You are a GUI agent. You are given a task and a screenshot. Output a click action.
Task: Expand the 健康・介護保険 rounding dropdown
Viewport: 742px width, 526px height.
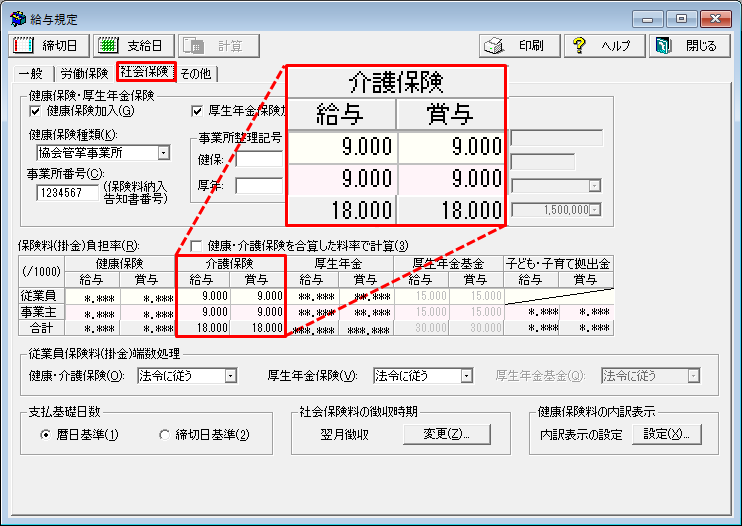point(230,376)
